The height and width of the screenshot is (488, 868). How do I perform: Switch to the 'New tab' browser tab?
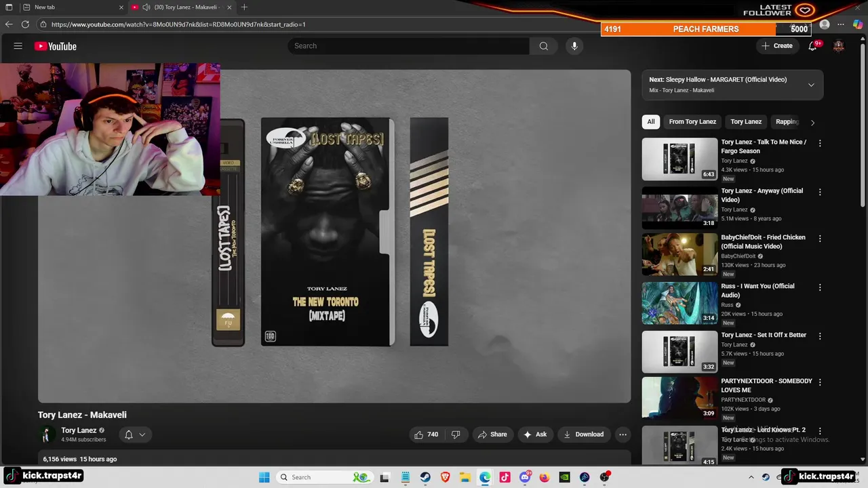[71, 7]
